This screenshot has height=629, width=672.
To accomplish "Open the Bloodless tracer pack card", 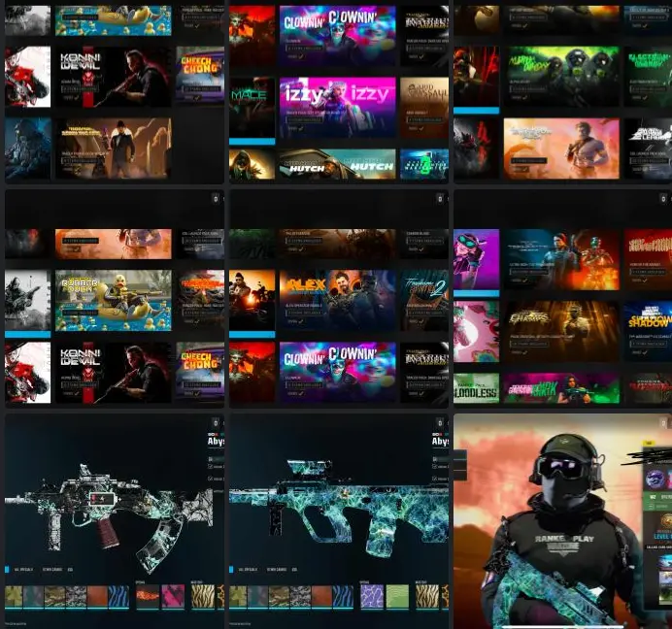I will click(476, 388).
